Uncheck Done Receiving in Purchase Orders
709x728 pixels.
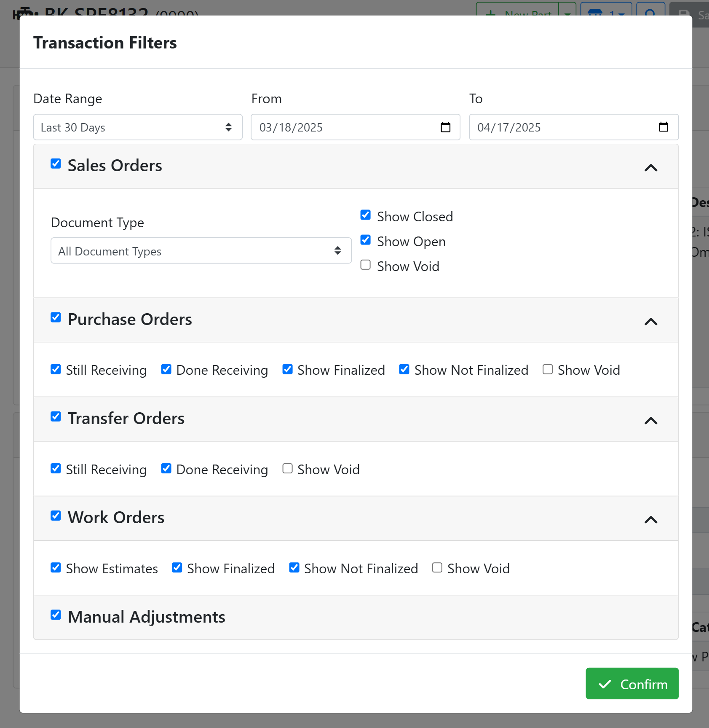[x=166, y=370]
